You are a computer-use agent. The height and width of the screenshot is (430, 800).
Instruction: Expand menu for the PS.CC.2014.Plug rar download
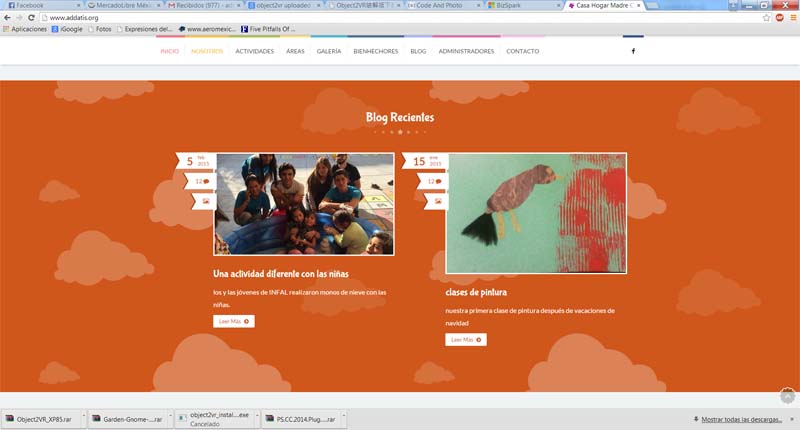(x=339, y=419)
